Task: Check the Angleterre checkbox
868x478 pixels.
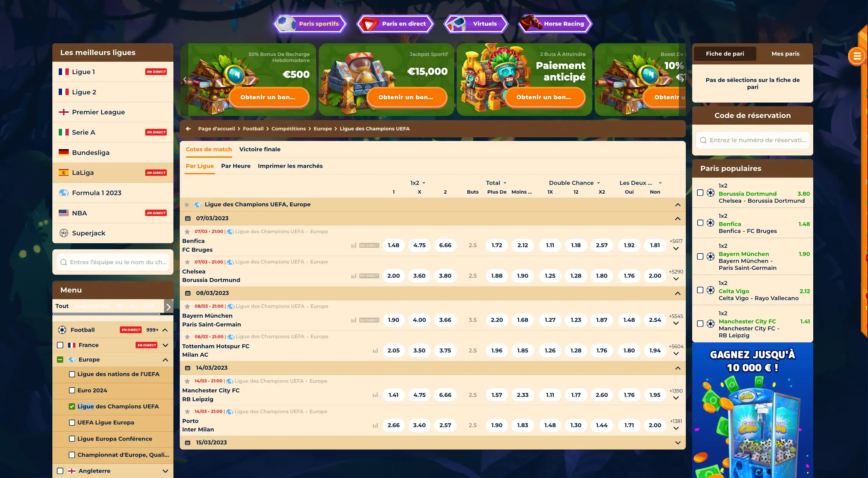Action: click(x=60, y=471)
